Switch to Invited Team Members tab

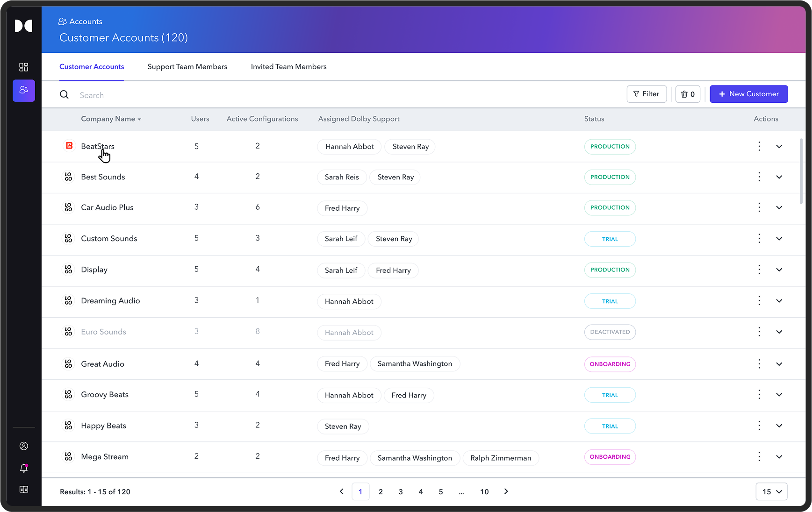(x=288, y=67)
